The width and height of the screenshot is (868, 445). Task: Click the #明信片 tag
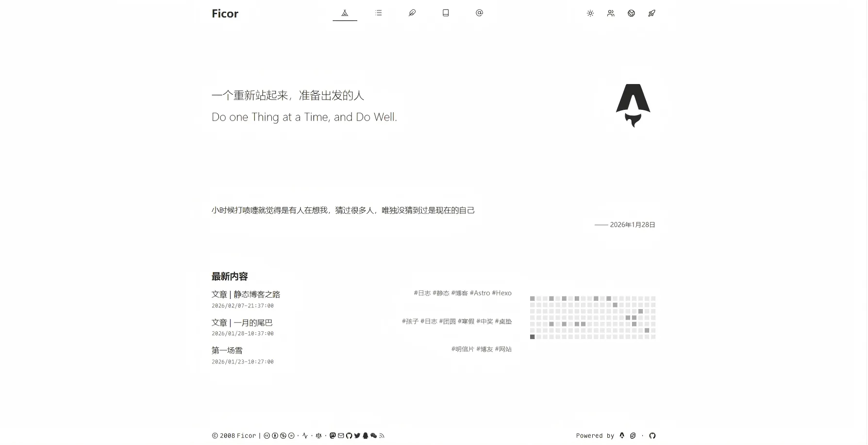[463, 349]
